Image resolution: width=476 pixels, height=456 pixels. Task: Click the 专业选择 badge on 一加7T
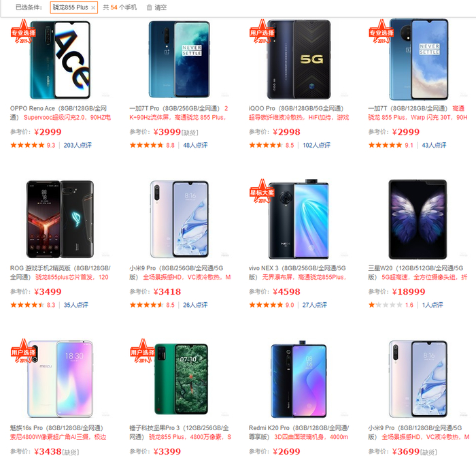(x=381, y=31)
